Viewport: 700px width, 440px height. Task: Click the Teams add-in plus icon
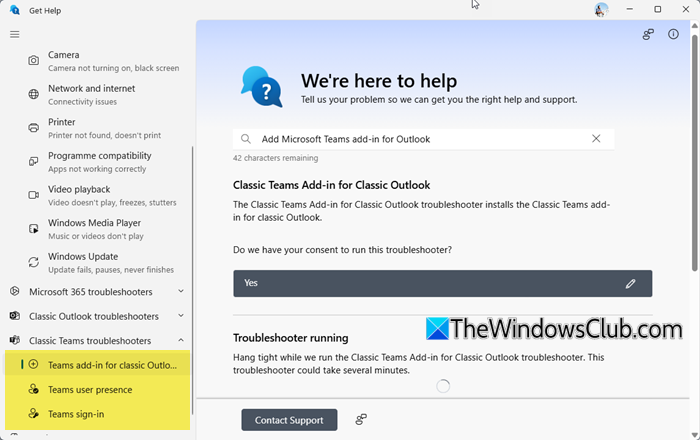33,364
